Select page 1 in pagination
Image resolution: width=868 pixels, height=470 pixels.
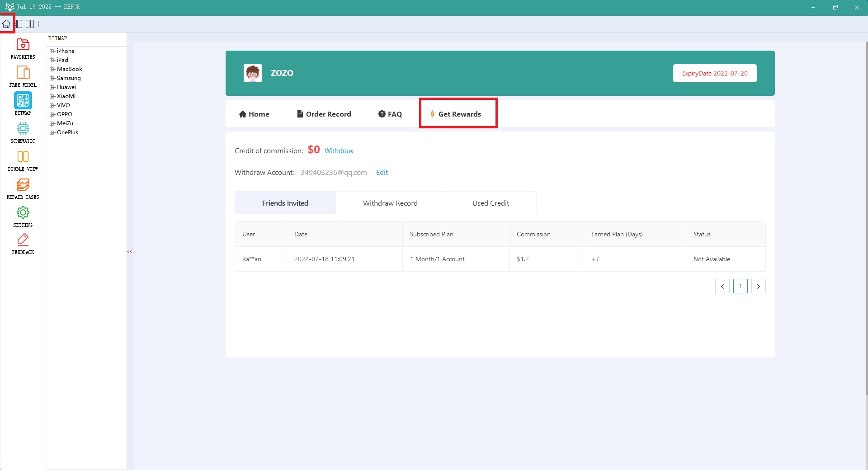pos(741,286)
